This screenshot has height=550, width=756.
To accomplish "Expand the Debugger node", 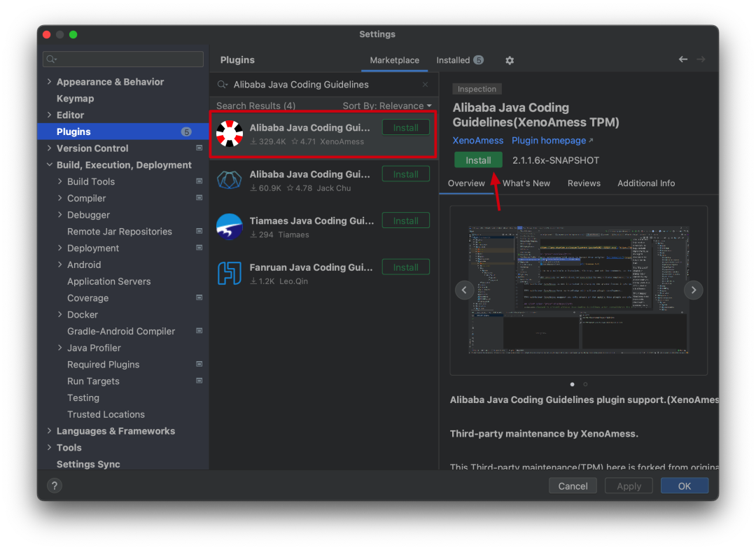I will 59,215.
